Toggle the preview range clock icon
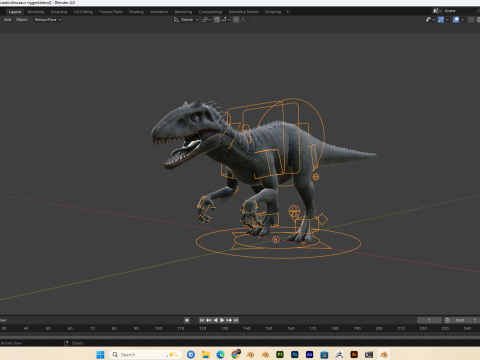This screenshot has width=480, height=360. (447, 320)
